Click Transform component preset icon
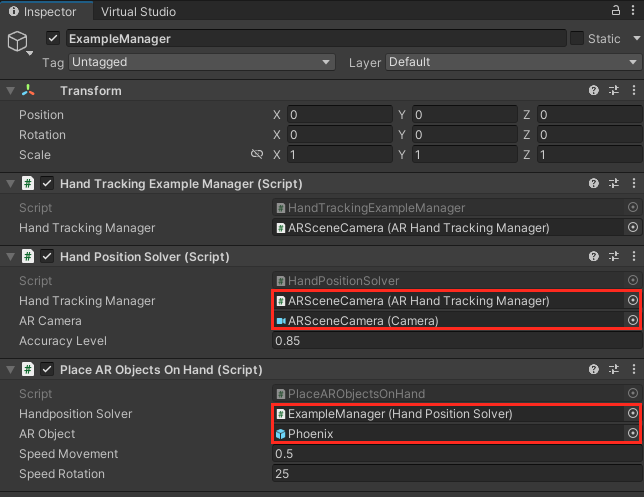Viewport: 644px width, 497px height. [613, 90]
